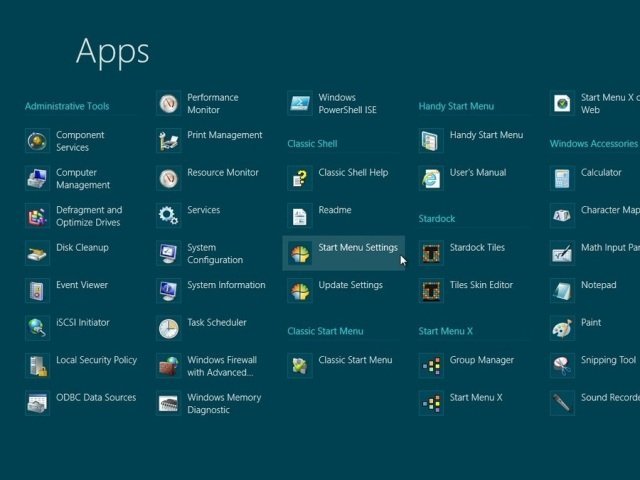The width and height of the screenshot is (640, 480).
Task: Launch Stardock Tiles icon
Action: tap(431, 253)
